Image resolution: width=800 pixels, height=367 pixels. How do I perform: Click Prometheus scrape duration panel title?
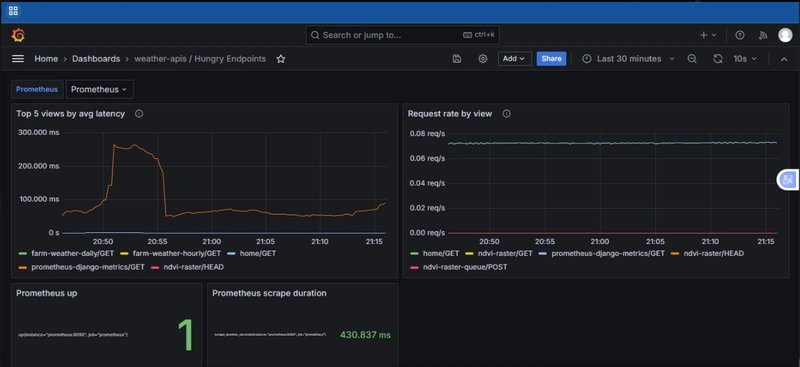pos(269,293)
